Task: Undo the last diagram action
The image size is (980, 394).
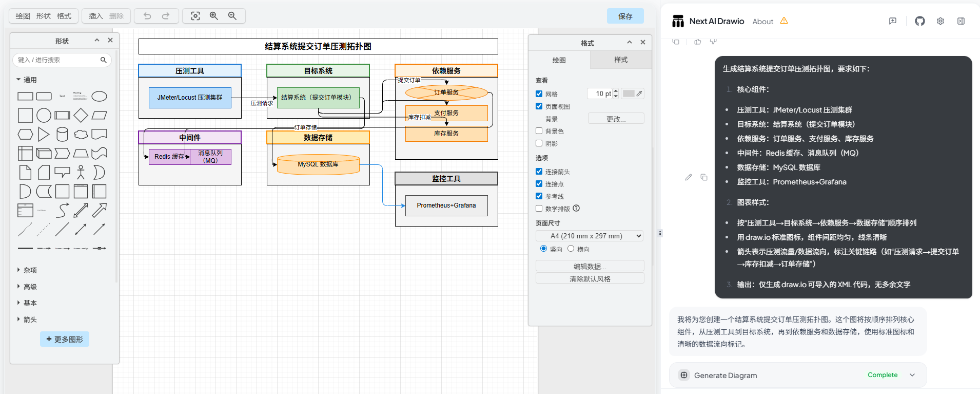Action: 147,16
